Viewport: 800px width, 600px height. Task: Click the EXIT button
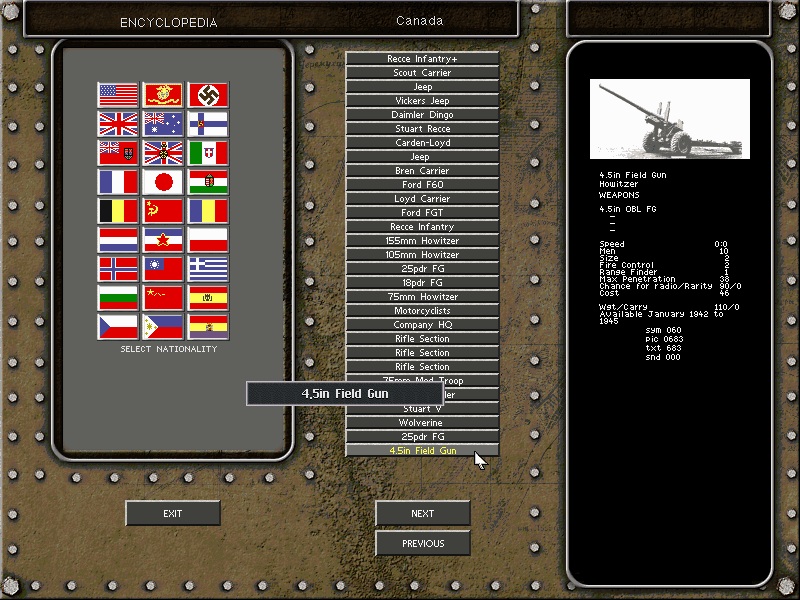click(172, 512)
